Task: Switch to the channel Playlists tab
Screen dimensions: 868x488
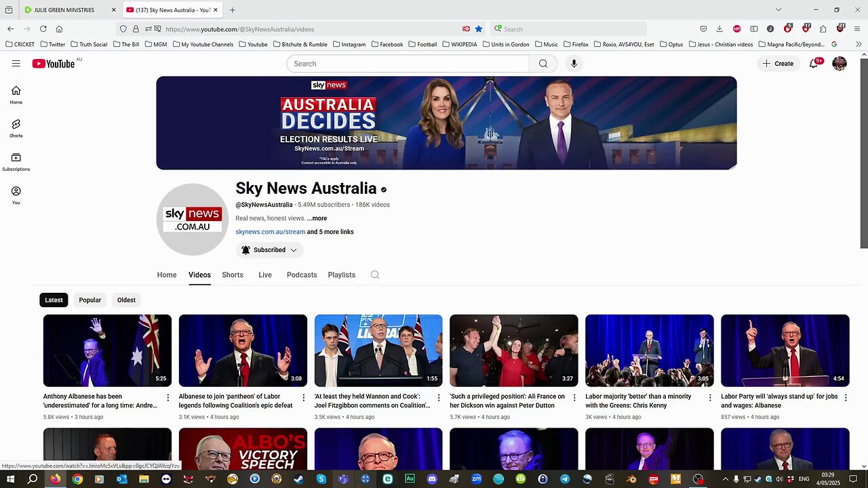Action: pos(342,275)
